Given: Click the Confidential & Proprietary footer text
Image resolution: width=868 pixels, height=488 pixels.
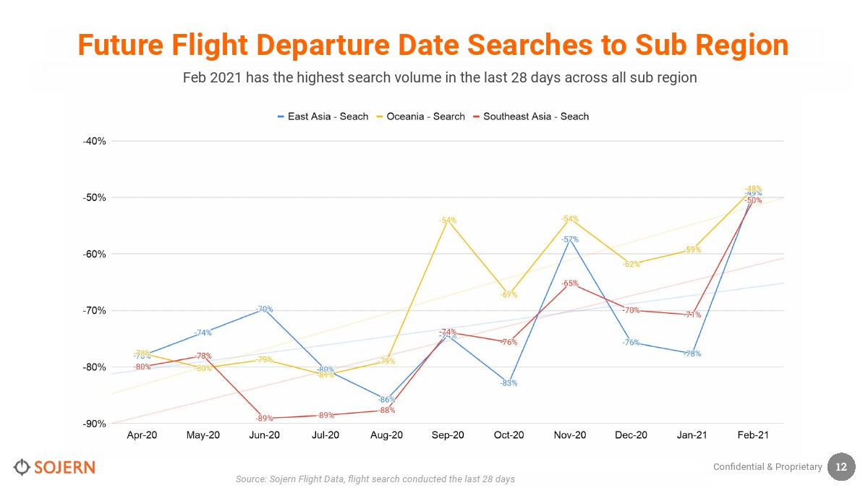Looking at the screenshot, I should click(767, 467).
